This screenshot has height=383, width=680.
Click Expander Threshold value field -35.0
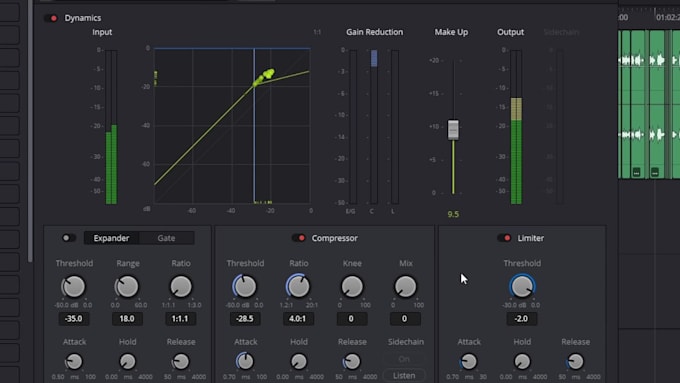(74, 319)
